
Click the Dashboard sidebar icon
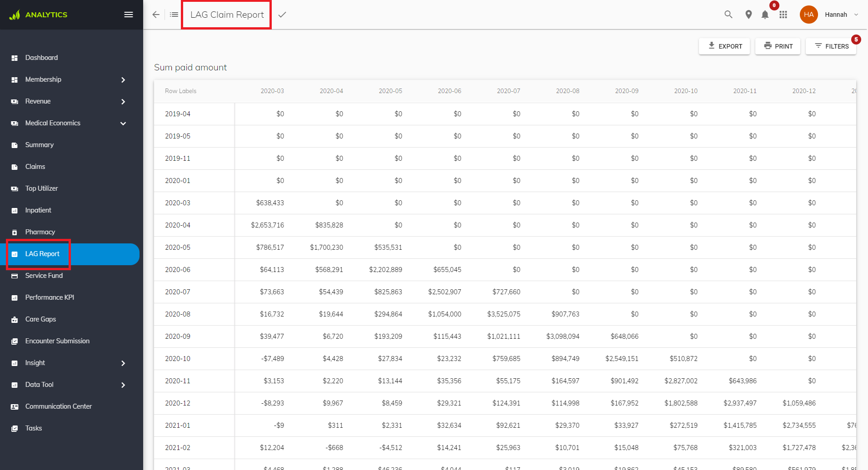click(x=15, y=58)
